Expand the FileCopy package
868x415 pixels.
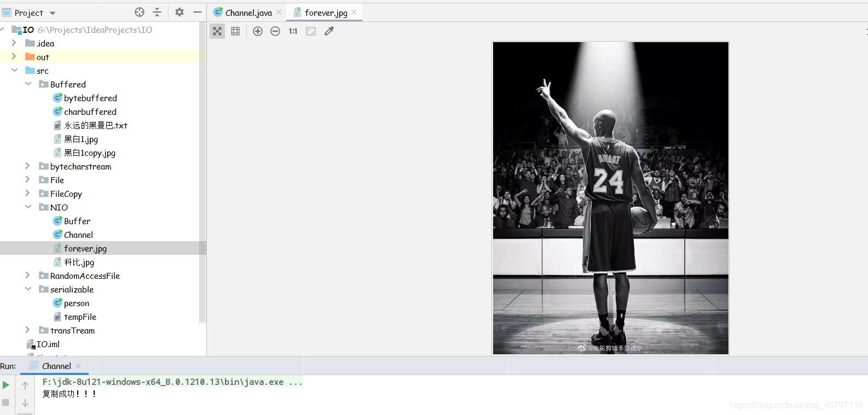click(27, 193)
